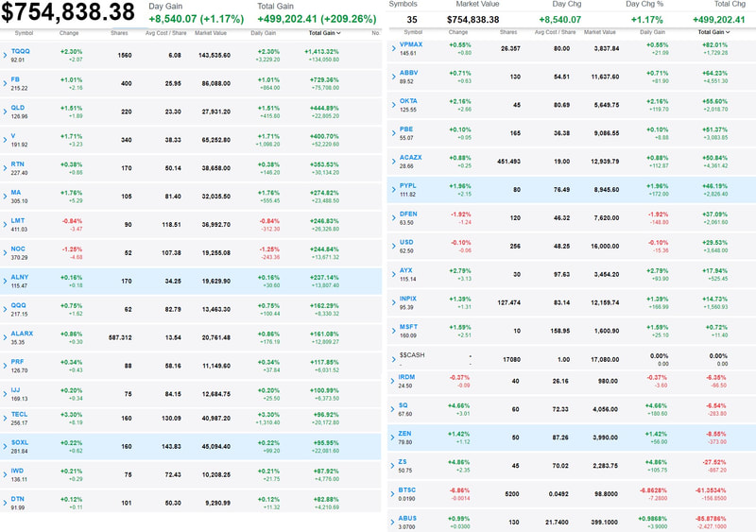Expand the QLD row chevron
The height and width of the screenshot is (532, 756).
tap(5, 112)
